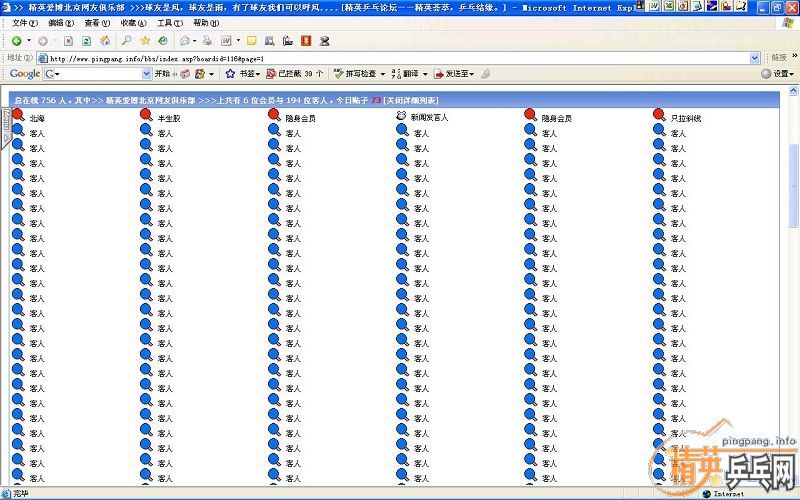Click the red member icon beside 只拉斜线
This screenshot has width=800, height=500.
point(659,115)
